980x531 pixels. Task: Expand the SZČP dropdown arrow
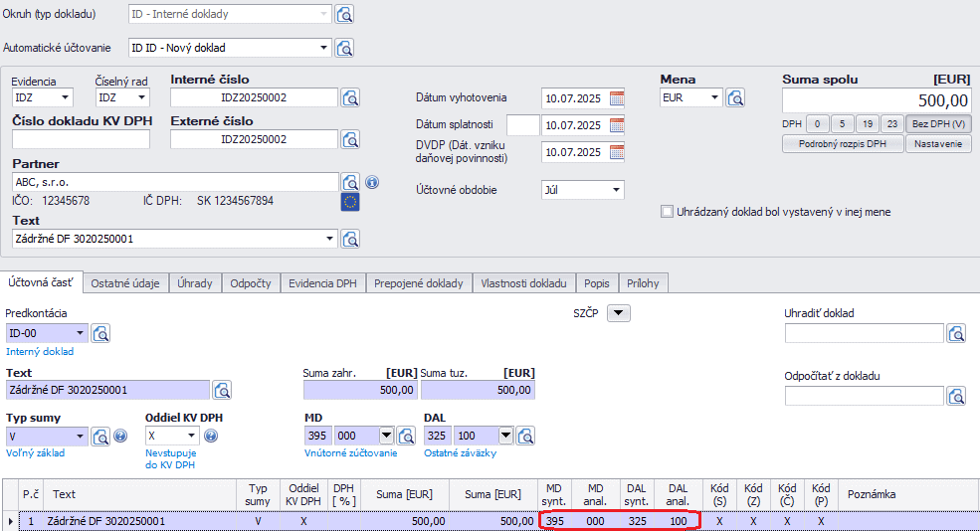619,313
